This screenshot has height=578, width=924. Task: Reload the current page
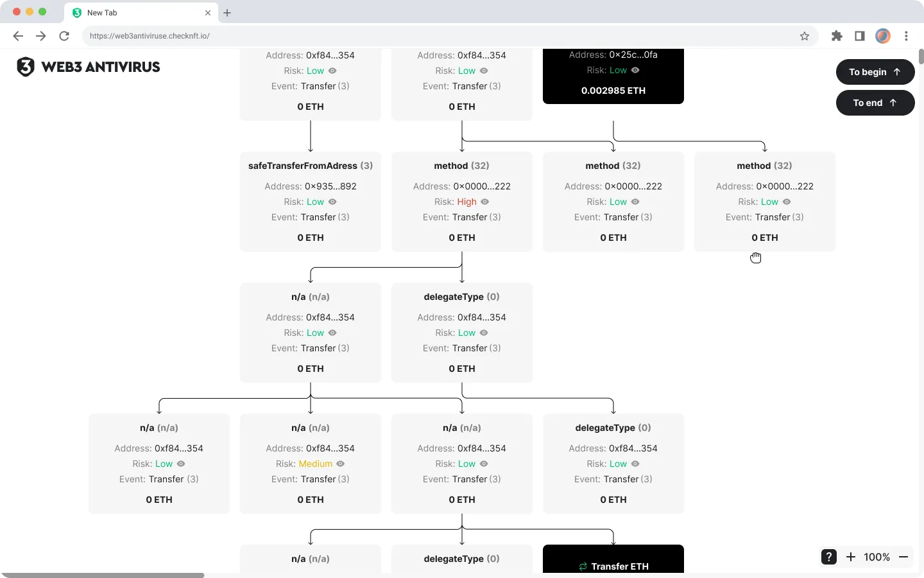coord(64,36)
